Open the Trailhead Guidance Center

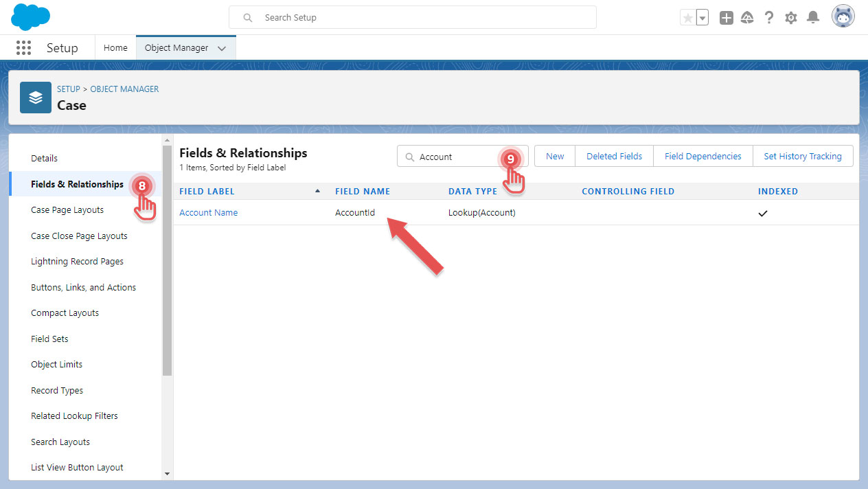[x=747, y=16]
